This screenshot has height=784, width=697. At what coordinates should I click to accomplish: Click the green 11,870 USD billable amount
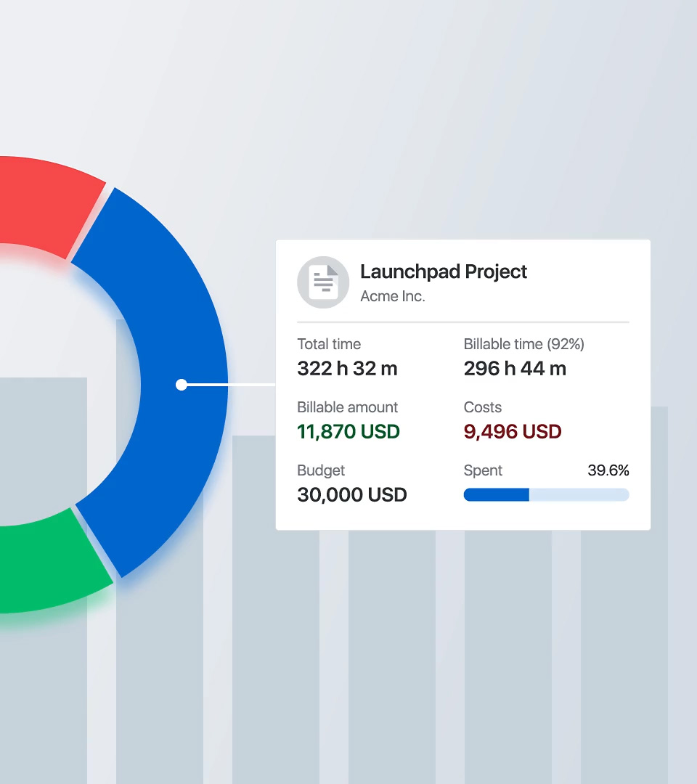pos(348,432)
